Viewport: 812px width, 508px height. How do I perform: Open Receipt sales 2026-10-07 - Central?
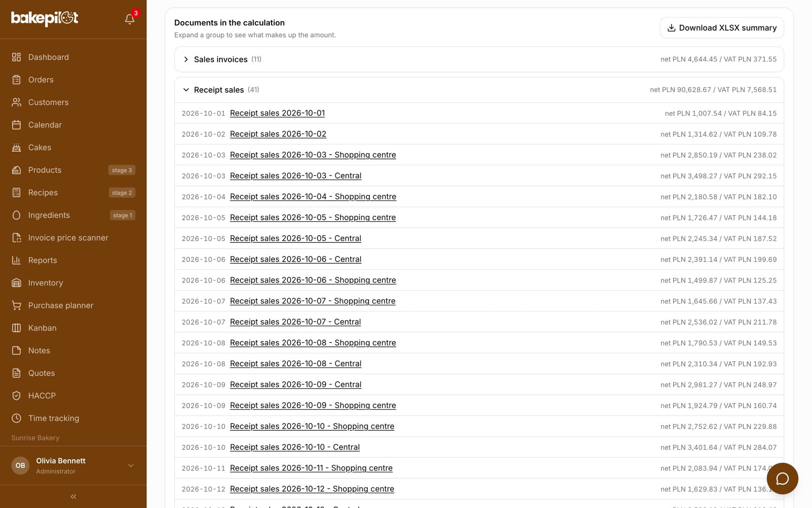[295, 322]
